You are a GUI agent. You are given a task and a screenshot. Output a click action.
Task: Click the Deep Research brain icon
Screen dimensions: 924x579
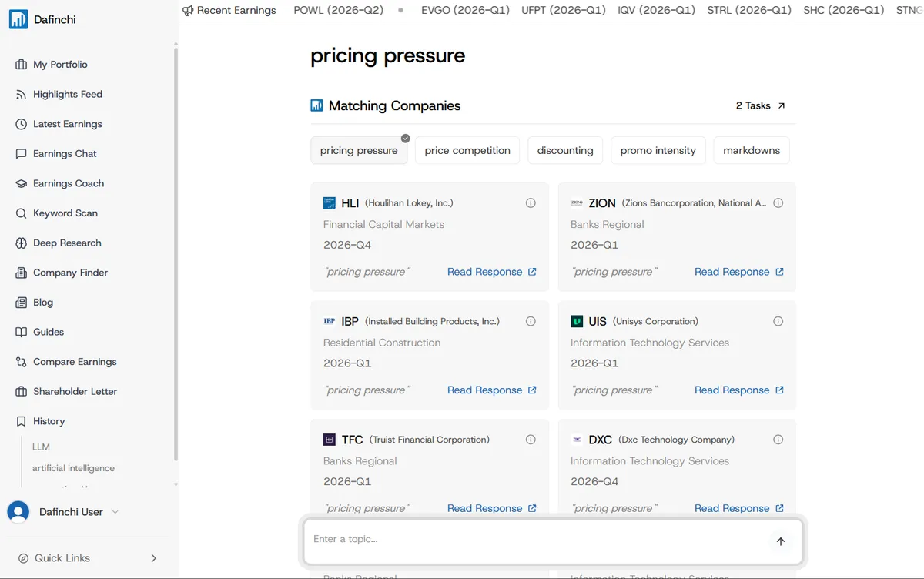pos(22,243)
